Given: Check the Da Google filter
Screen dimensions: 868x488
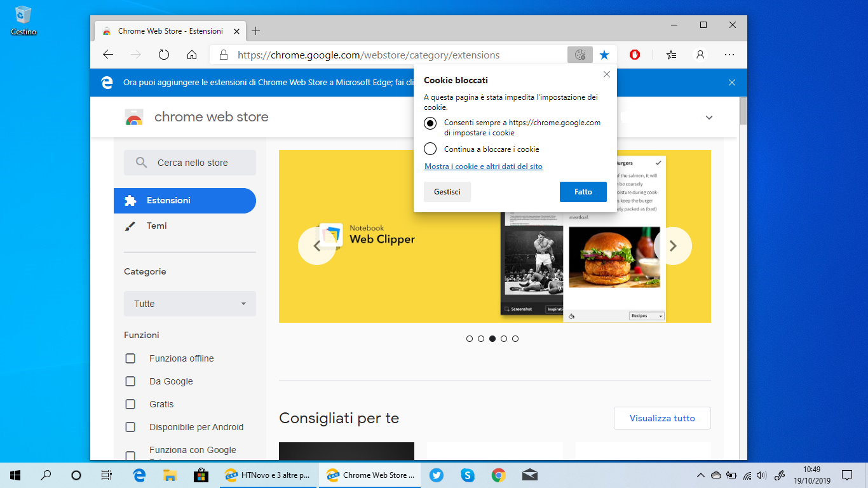Looking at the screenshot, I should click(x=130, y=381).
